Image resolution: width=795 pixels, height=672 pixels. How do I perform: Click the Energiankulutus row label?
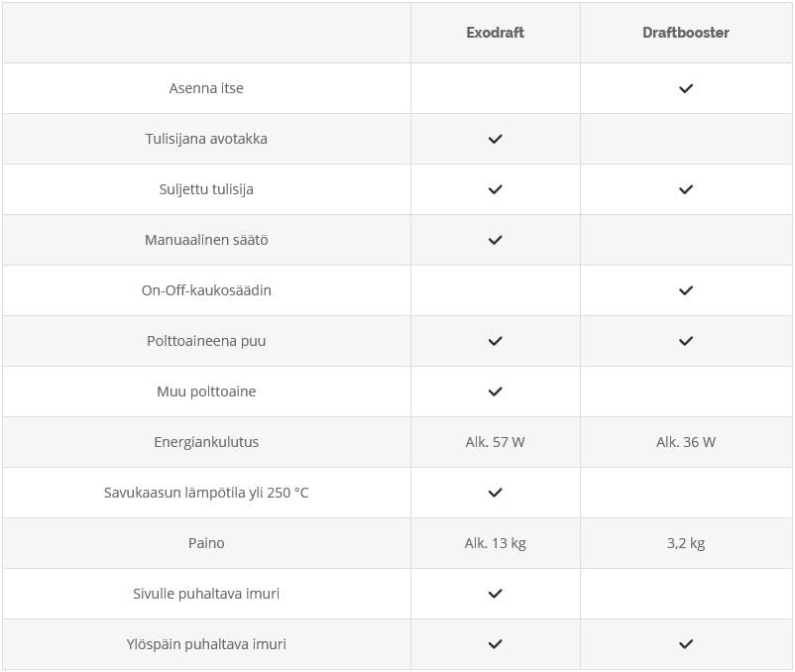206,442
